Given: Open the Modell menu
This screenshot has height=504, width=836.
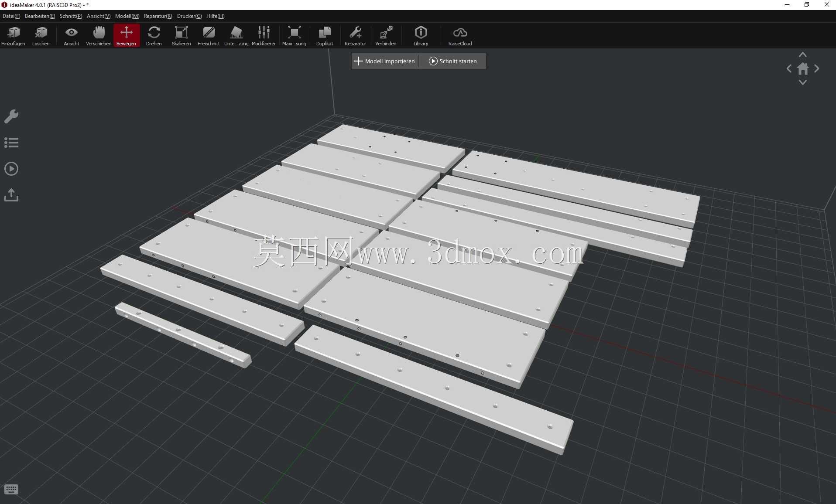Looking at the screenshot, I should point(127,16).
